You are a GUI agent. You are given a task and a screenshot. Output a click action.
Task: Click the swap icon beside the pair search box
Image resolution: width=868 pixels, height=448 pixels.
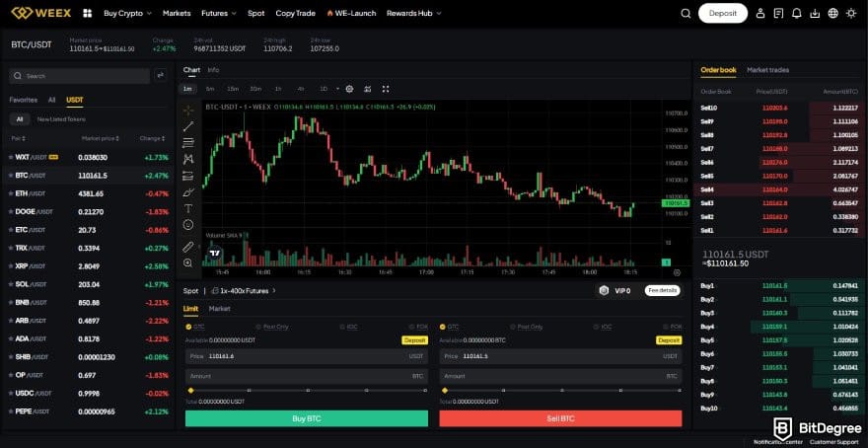tap(161, 76)
